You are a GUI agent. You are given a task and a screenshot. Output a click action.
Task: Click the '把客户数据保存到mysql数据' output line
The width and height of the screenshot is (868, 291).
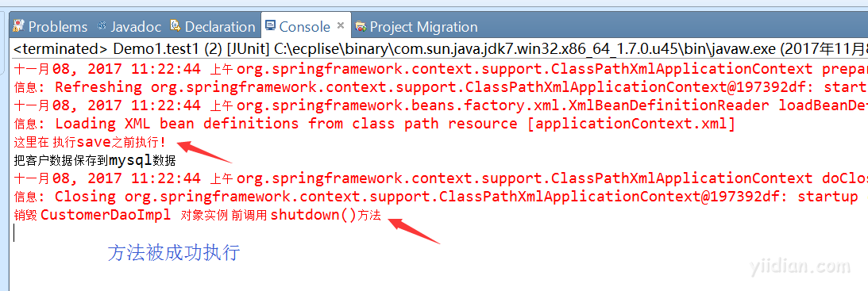coord(95,160)
